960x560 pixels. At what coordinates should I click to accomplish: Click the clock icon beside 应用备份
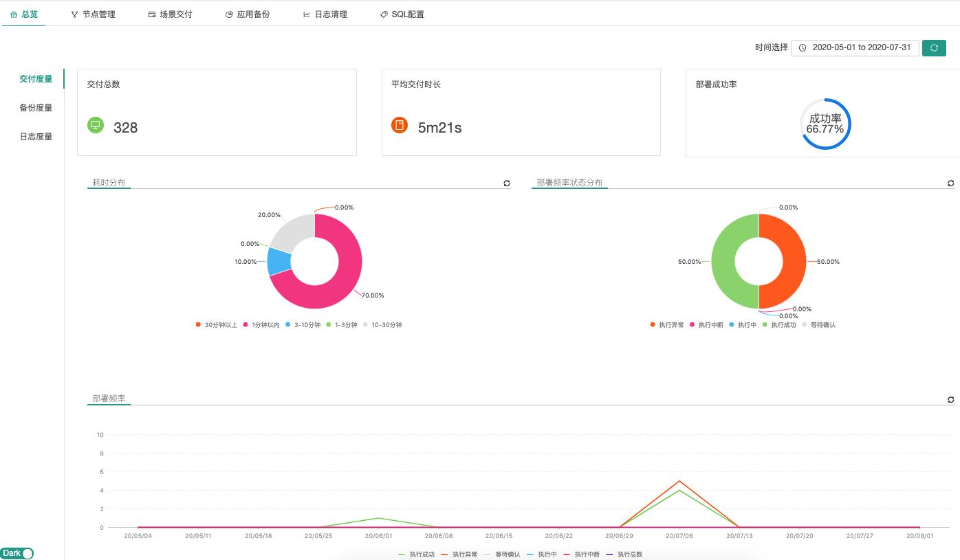[x=228, y=13]
